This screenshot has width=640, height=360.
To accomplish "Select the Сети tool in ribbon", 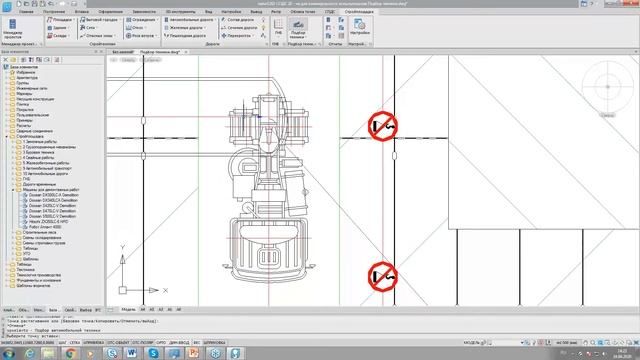I will pos(89,28).
